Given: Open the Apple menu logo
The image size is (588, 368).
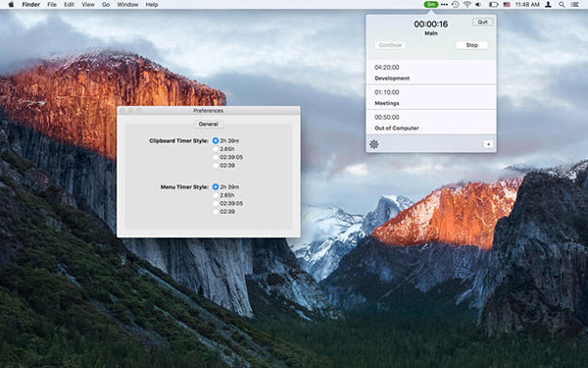Looking at the screenshot, I should (11, 5).
